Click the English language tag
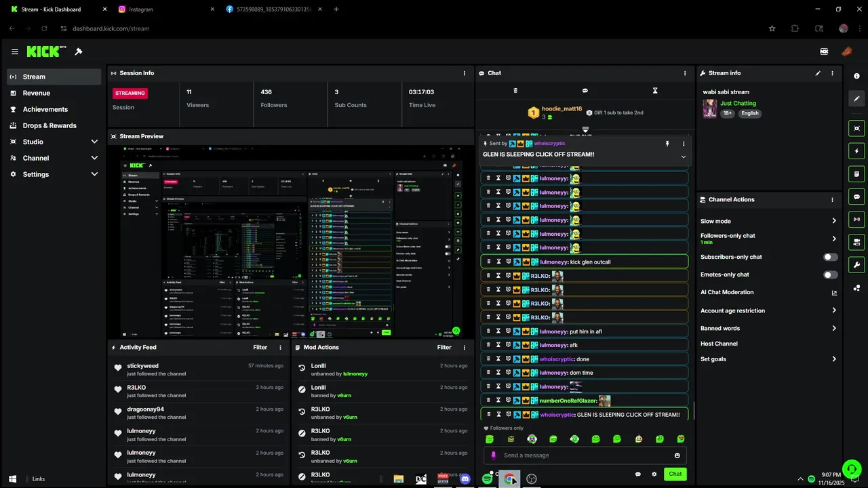Screen dimensions: 868x488 pyautogui.click(x=750, y=113)
